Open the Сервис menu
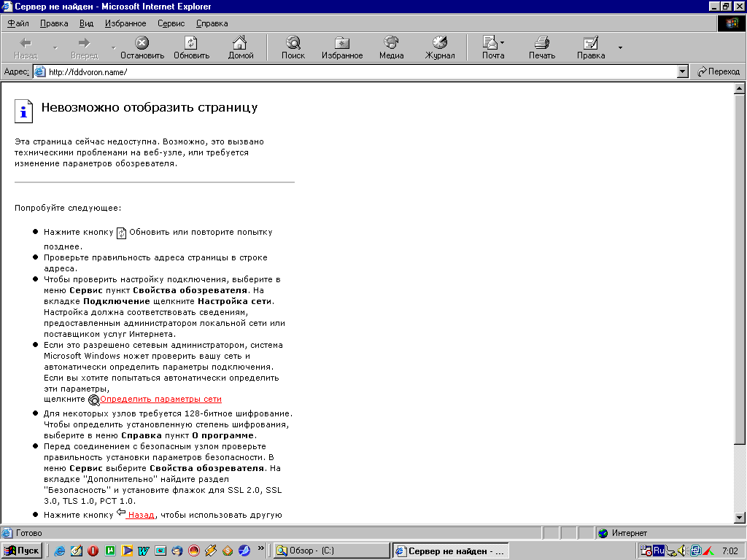 point(171,23)
